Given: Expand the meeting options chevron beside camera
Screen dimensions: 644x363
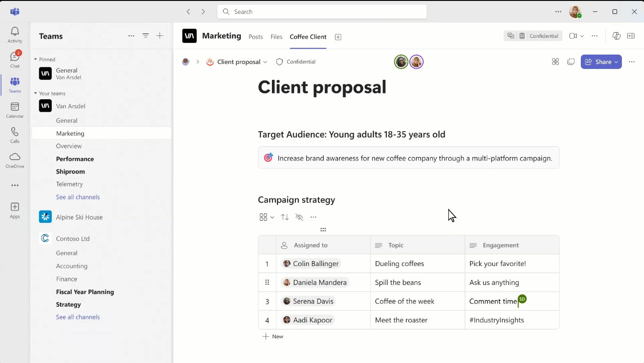Looking at the screenshot, I should coord(582,36).
